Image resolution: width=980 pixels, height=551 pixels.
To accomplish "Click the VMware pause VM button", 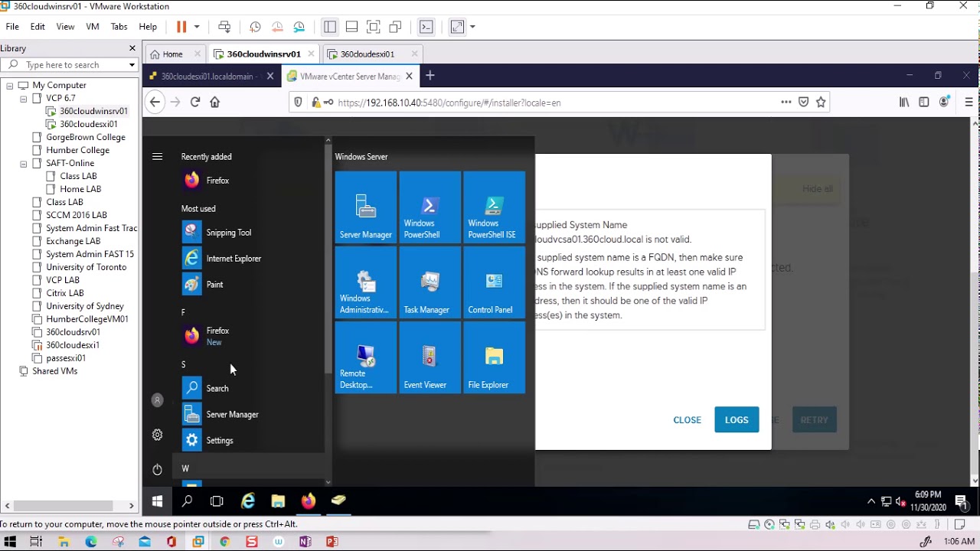I will (x=181, y=27).
